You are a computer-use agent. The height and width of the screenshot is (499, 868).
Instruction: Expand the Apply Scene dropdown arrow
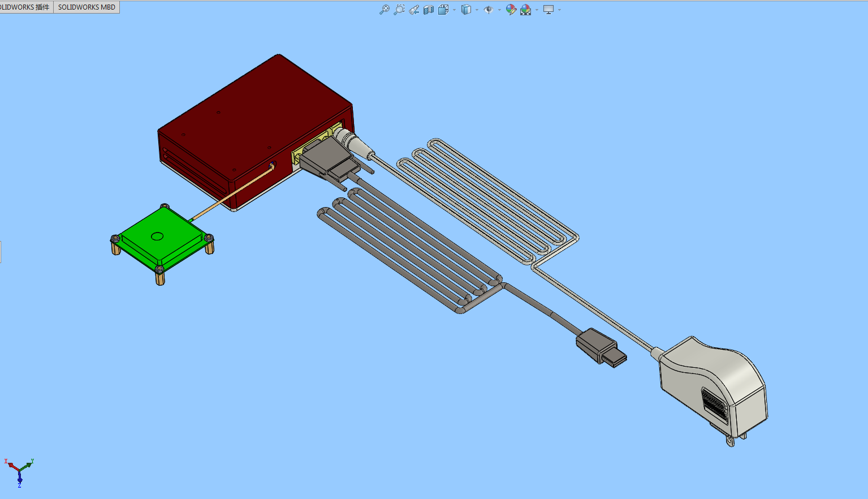537,10
